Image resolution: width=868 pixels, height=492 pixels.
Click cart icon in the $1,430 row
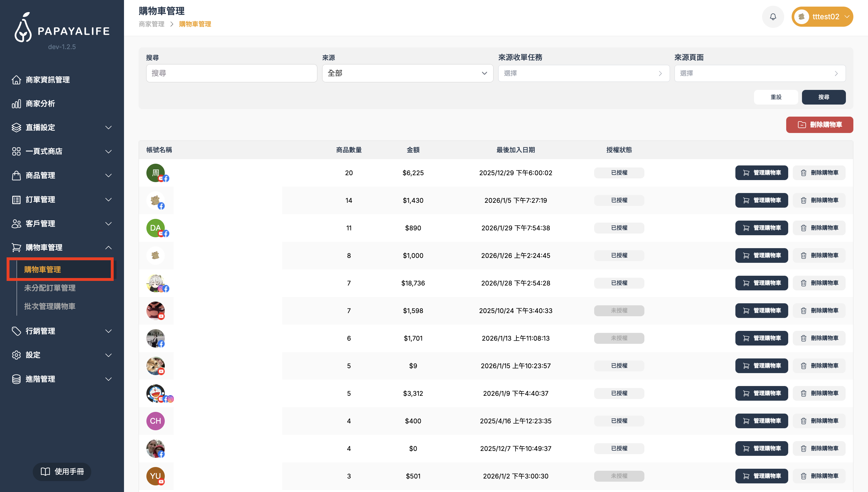pos(746,200)
